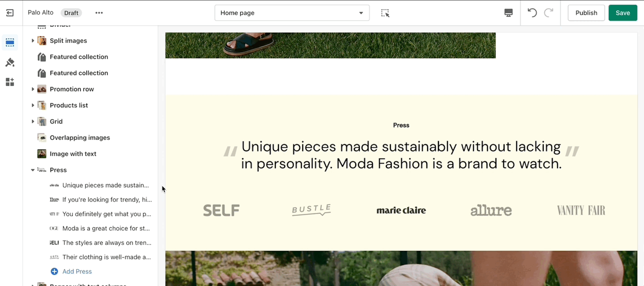644x286 pixels.
Task: Open Theme settings paintbrush icon
Action: (10, 63)
